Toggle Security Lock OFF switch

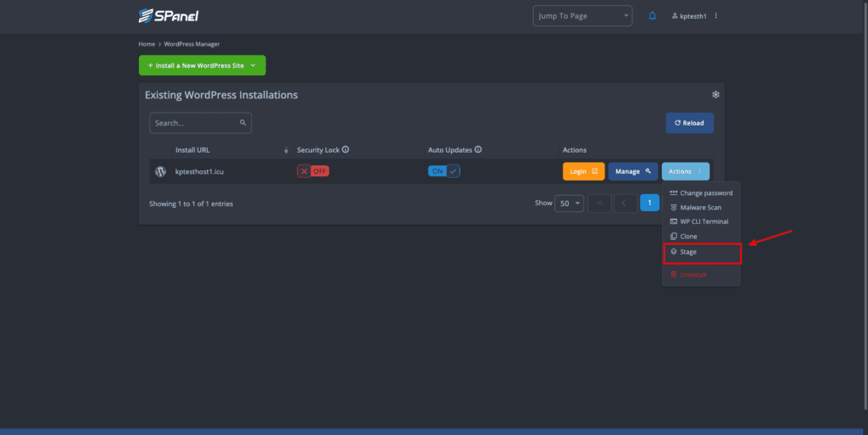(x=313, y=171)
